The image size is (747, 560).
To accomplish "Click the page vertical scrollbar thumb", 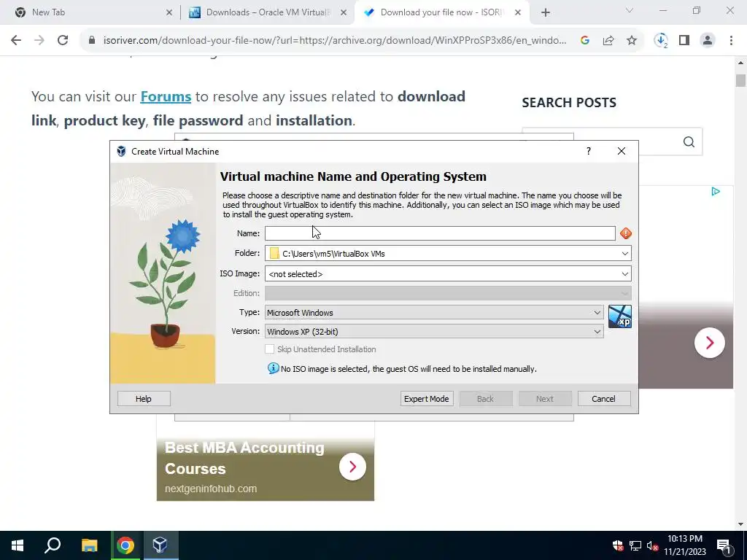I will pos(740,80).
